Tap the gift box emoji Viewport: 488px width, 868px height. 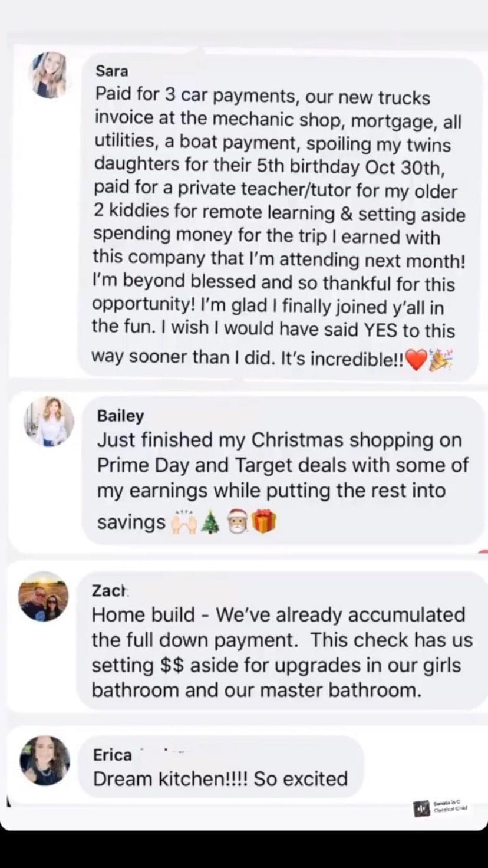(263, 522)
